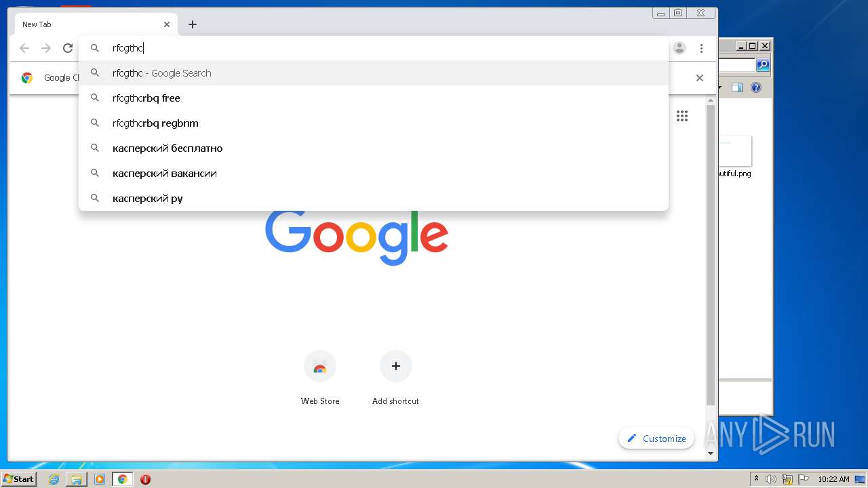Select the New Tab tab
This screenshot has height=488, width=868.
95,24
